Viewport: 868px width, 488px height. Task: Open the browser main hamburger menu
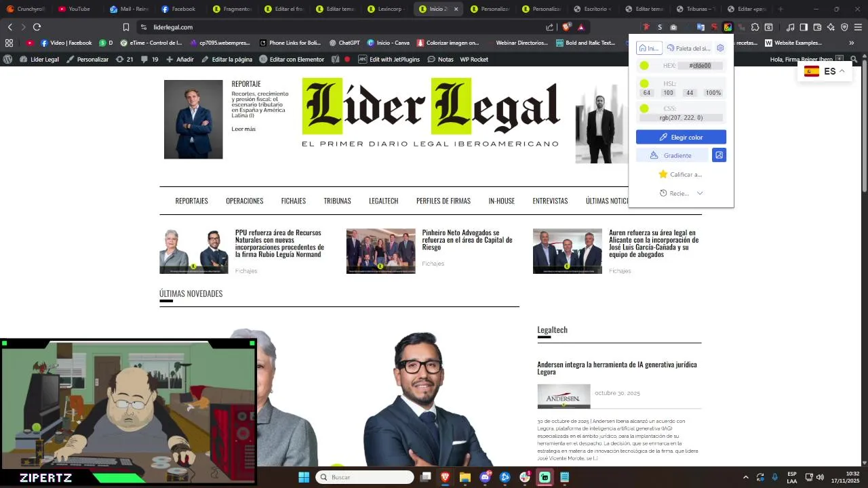click(x=858, y=27)
